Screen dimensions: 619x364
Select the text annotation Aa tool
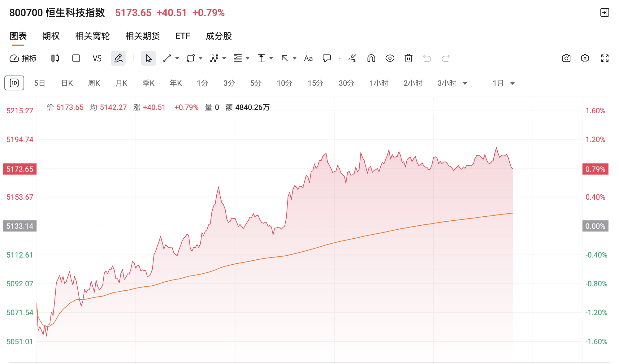tap(308, 58)
